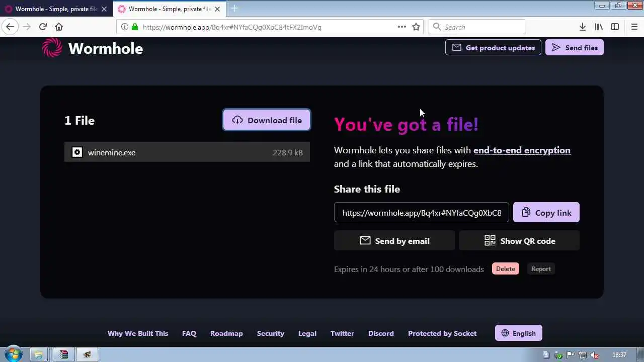Open the Firefox hamburger menu

[x=634, y=27]
